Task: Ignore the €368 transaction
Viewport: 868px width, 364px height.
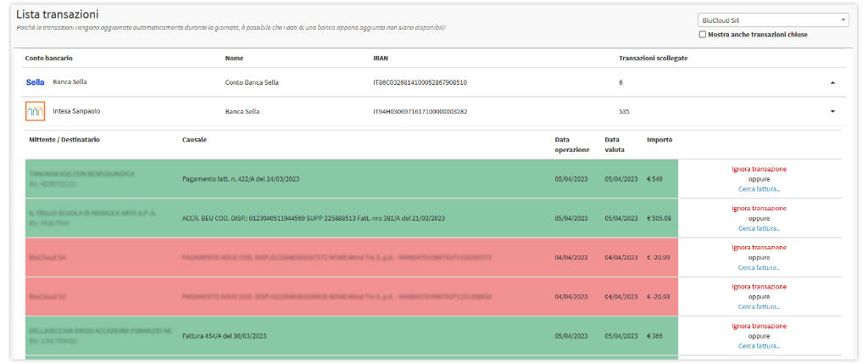Action: [759, 326]
